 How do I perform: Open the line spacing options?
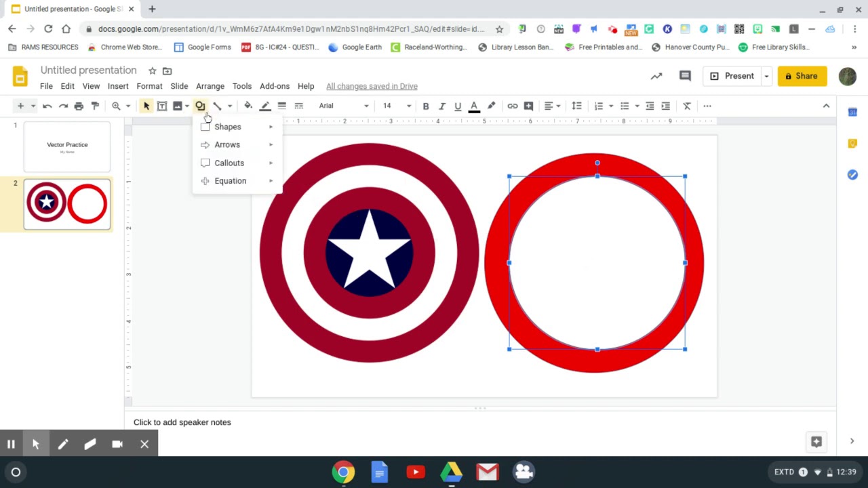tap(576, 106)
